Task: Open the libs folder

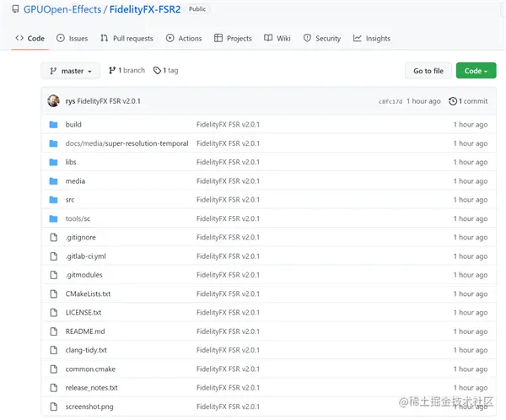Action: pos(71,162)
